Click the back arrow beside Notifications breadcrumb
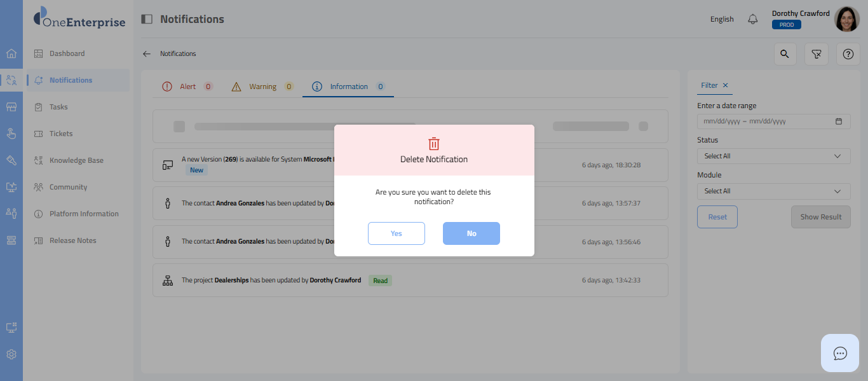The width and height of the screenshot is (868, 381). [x=147, y=54]
